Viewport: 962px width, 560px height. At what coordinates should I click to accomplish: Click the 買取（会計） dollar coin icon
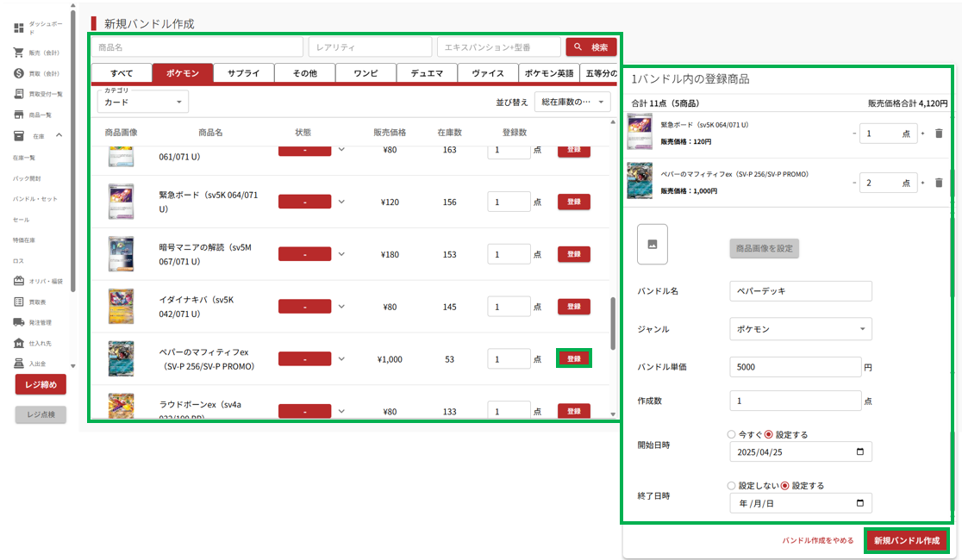[x=19, y=73]
